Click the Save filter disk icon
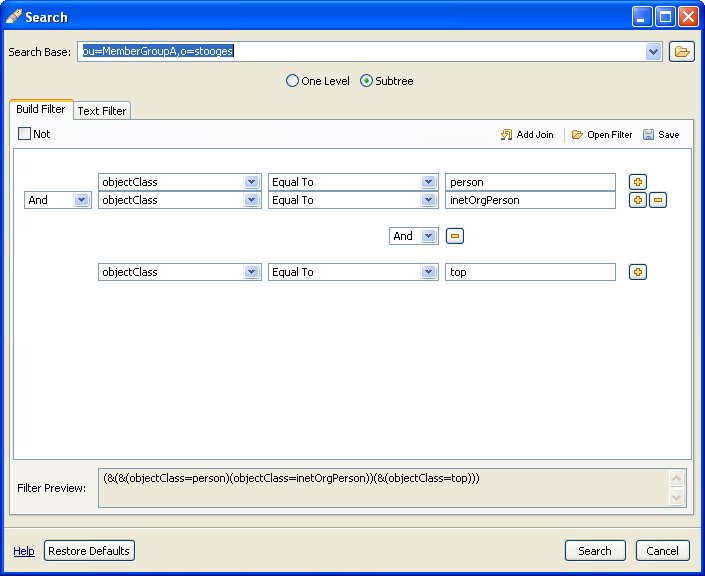The height and width of the screenshot is (576, 705). click(649, 135)
